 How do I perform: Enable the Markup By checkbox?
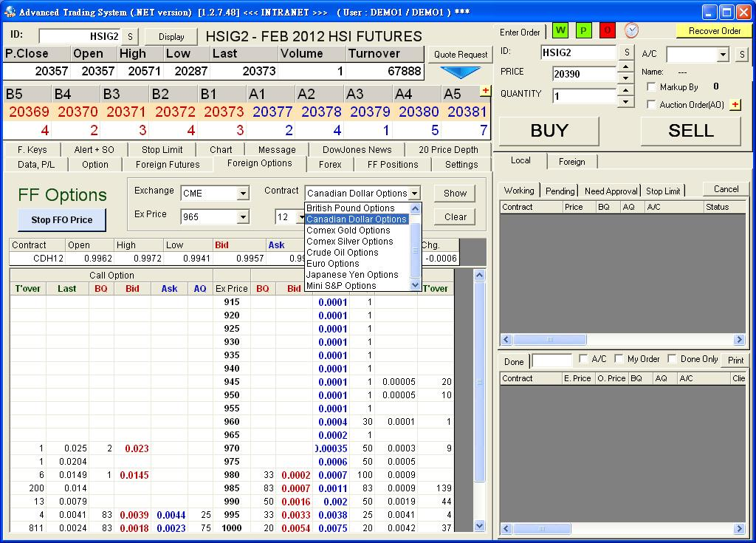(651, 87)
